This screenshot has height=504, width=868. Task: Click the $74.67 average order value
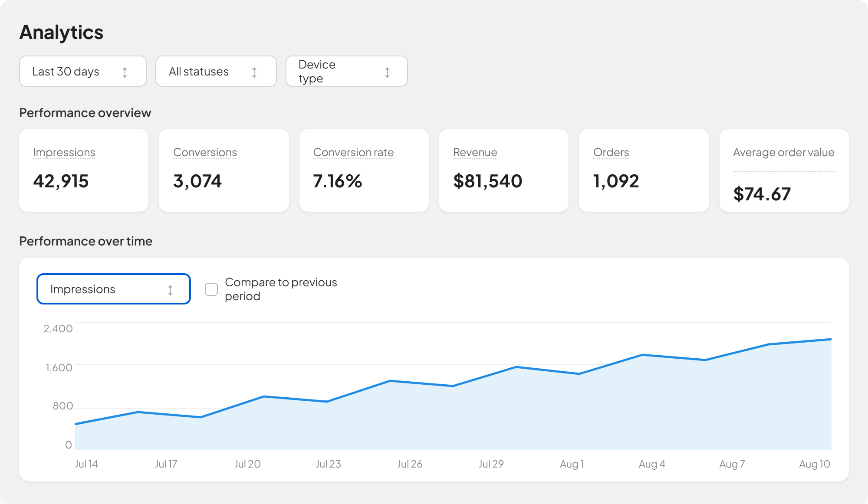[762, 194]
